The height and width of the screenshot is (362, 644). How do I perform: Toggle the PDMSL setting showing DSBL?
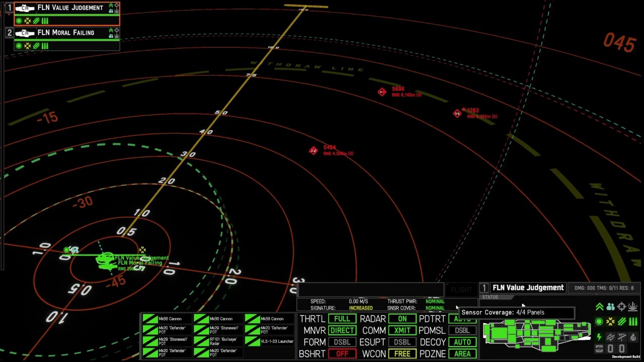click(x=462, y=330)
